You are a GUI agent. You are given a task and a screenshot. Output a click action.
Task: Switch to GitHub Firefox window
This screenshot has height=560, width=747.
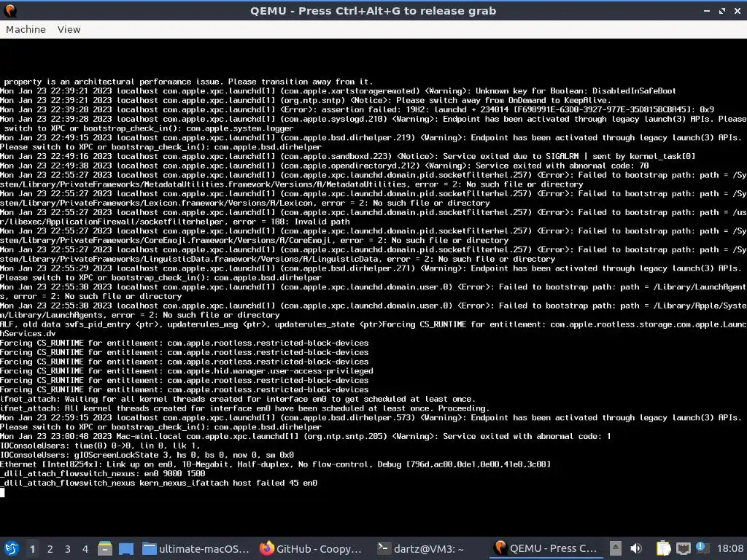click(x=311, y=548)
